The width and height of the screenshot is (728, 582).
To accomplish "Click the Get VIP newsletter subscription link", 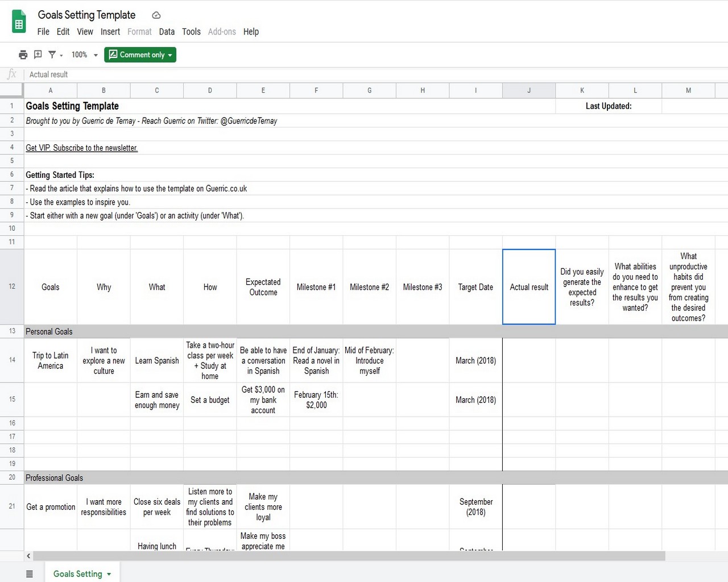I will coord(81,148).
